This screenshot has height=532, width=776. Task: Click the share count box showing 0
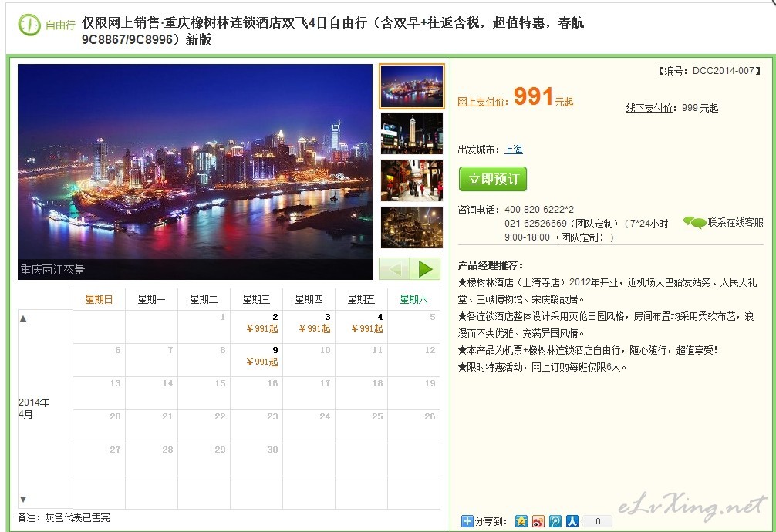click(597, 521)
